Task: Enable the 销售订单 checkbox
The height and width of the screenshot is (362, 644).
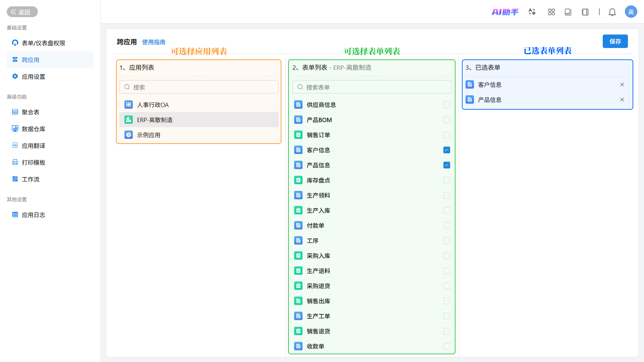Action: 446,135
